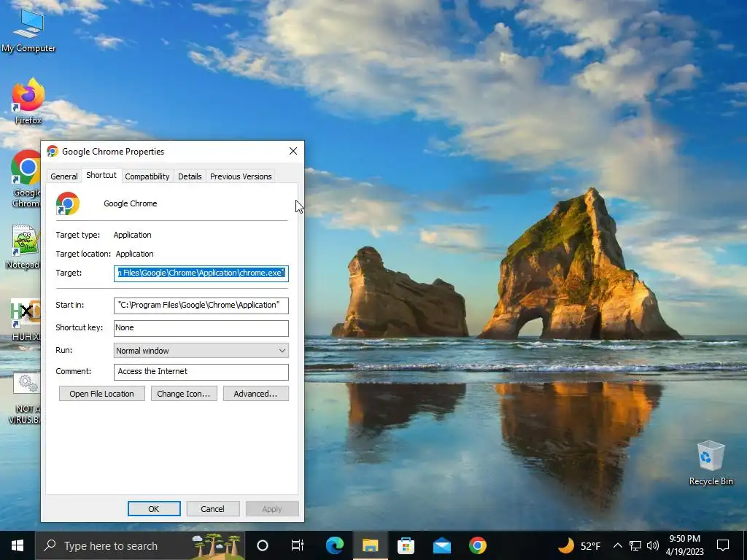This screenshot has width=747, height=560.
Task: Confirm the dialog with OK
Action: pos(154,508)
